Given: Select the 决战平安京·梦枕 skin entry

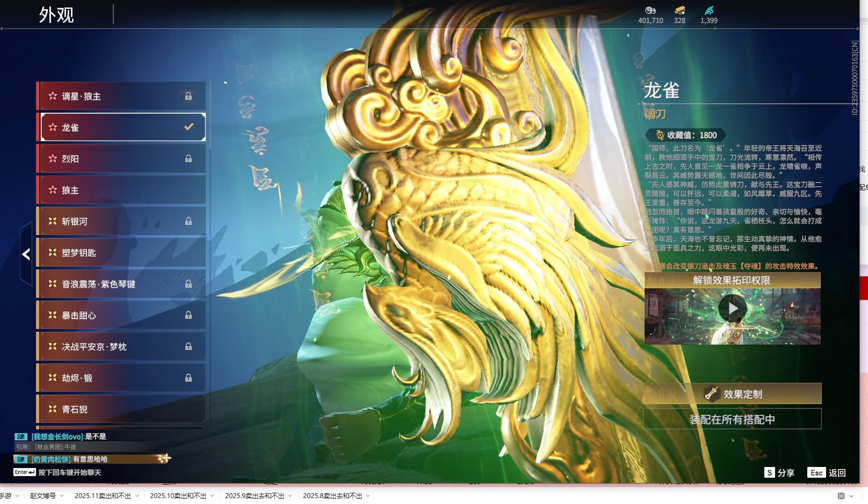Looking at the screenshot, I should click(x=121, y=347).
